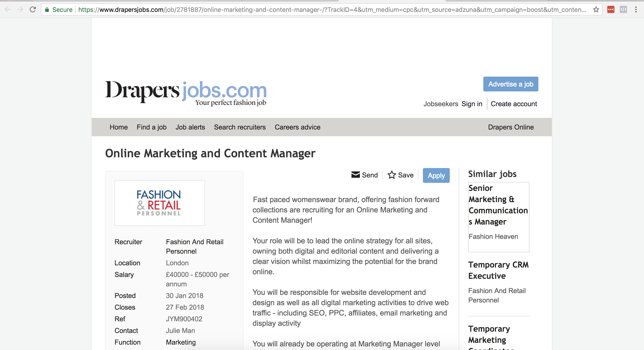Click the website development responsibilities paragraph
Screen dimensions: 644x350
350,307
